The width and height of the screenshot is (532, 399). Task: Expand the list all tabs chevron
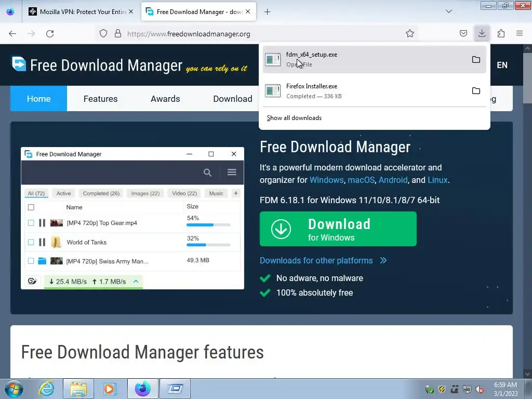[448, 11]
